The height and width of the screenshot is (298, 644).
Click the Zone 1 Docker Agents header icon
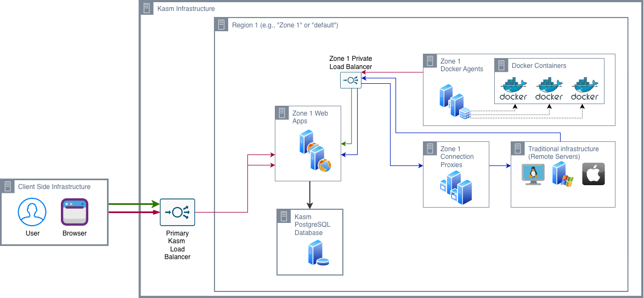pyautogui.click(x=430, y=61)
